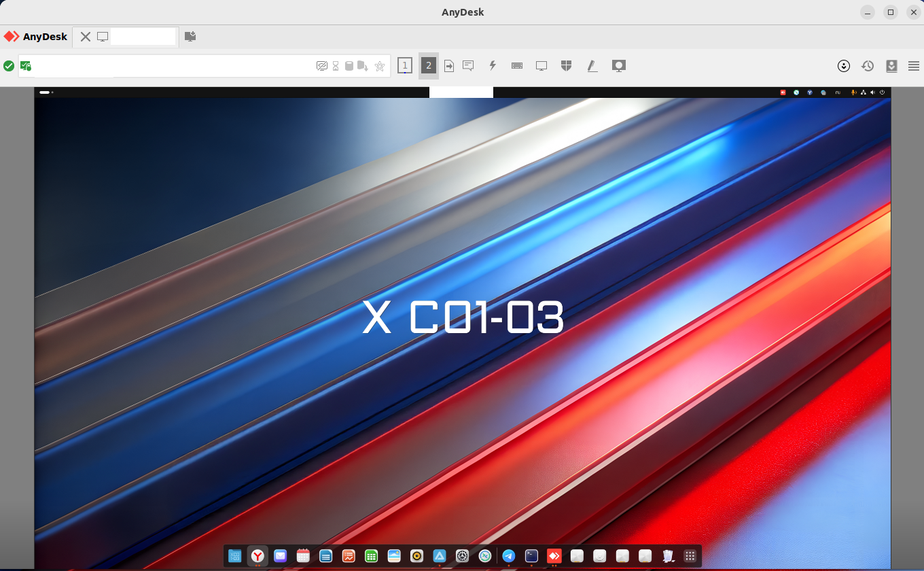Open Telegram in the remote dock

508,556
